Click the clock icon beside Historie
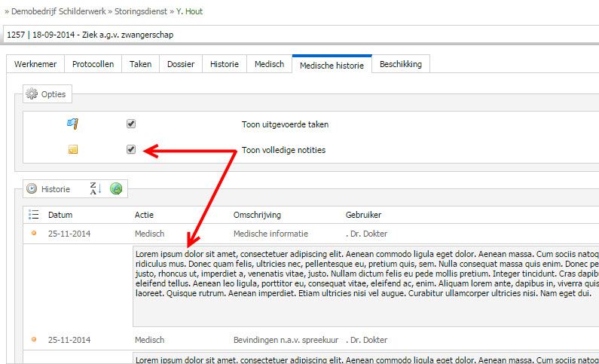 32,188
